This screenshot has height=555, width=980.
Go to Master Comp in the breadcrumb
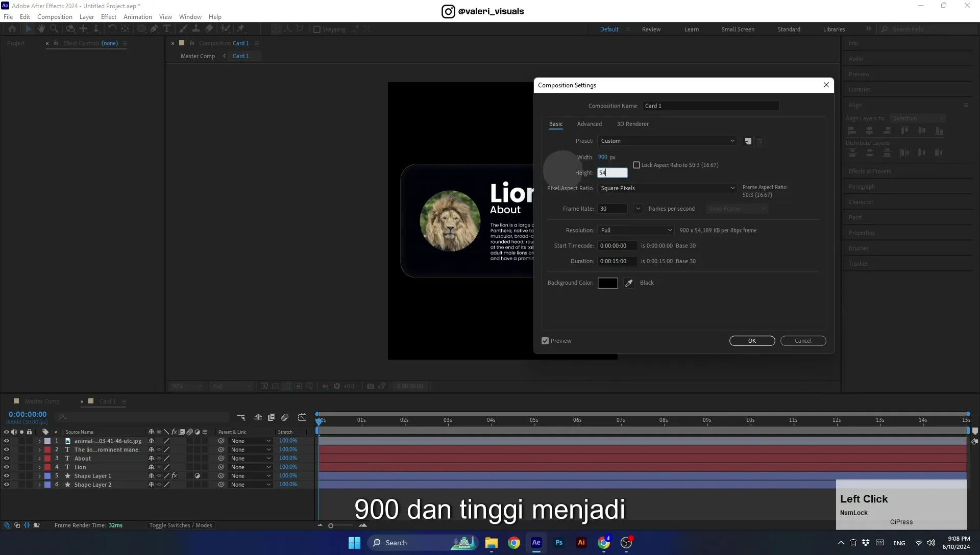[198, 56]
